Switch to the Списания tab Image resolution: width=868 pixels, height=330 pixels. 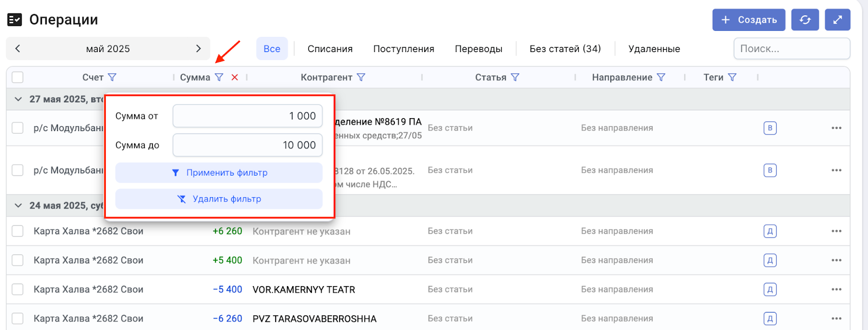point(330,49)
